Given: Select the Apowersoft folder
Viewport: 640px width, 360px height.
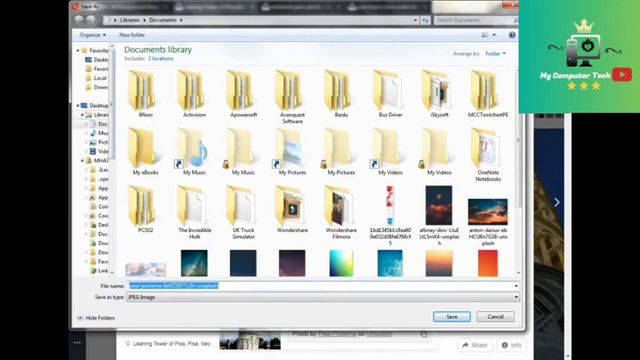Looking at the screenshot, I should [x=243, y=94].
